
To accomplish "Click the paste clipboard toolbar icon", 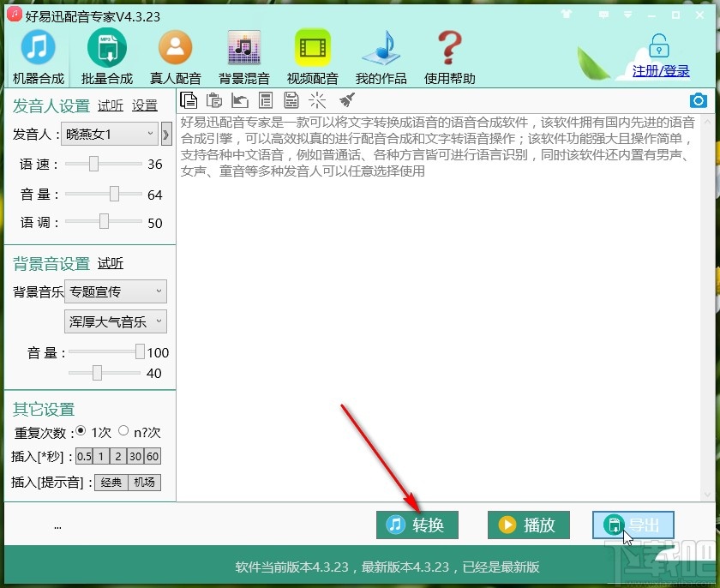I will (214, 100).
